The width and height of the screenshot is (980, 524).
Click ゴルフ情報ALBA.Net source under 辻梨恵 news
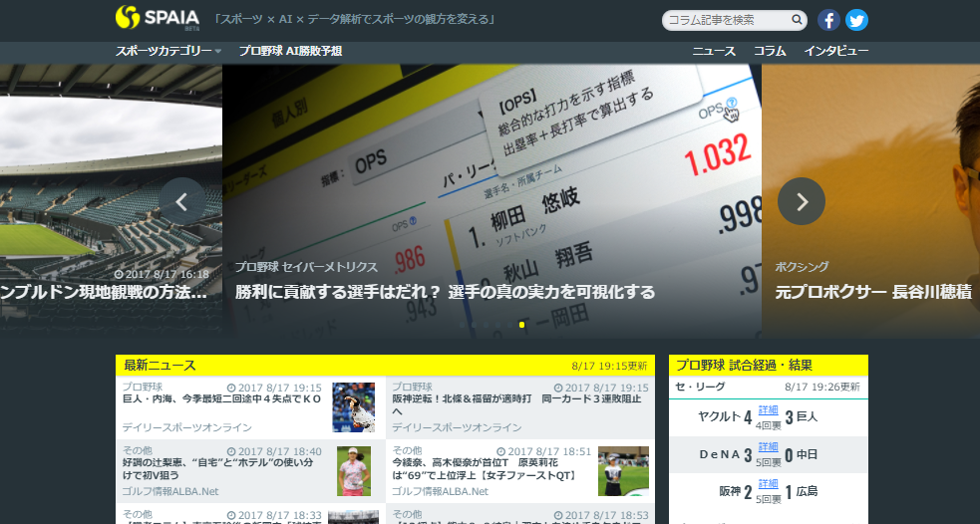tap(170, 491)
